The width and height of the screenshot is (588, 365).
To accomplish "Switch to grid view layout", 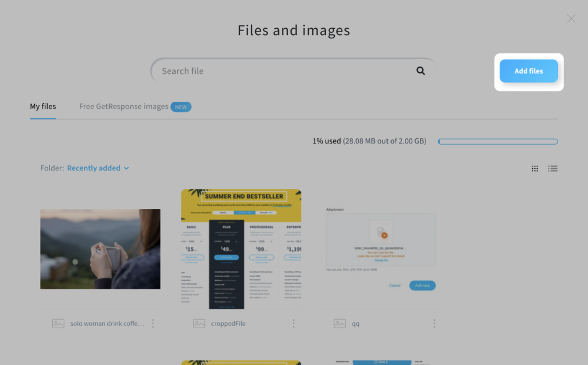I will pyautogui.click(x=535, y=168).
